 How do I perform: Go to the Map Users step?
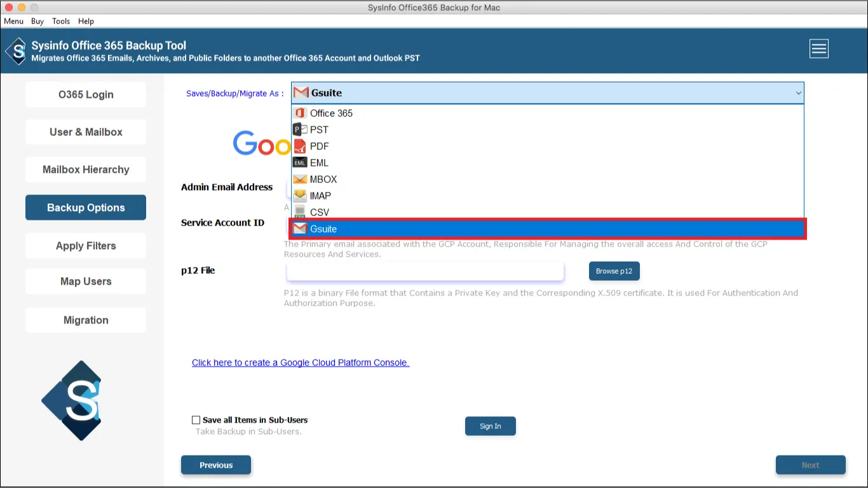coord(86,281)
